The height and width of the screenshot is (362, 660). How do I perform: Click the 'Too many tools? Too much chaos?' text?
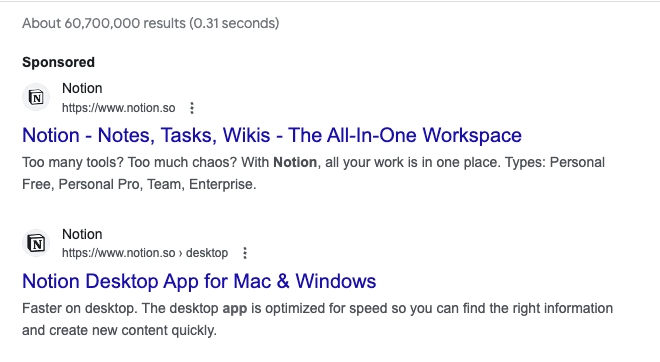130,162
